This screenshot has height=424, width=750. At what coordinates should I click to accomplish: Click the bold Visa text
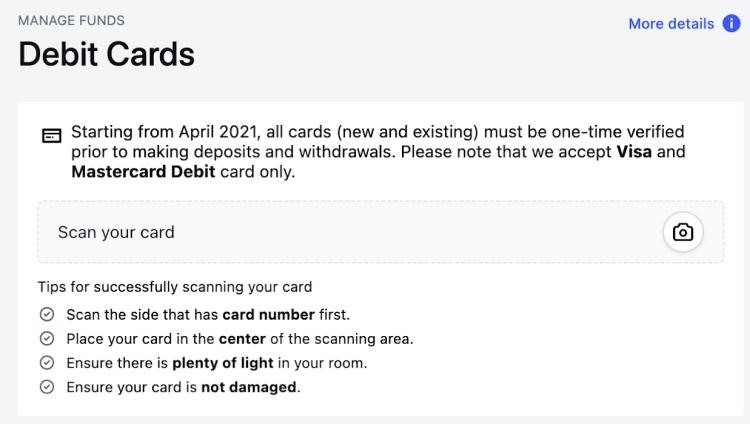coord(634,152)
